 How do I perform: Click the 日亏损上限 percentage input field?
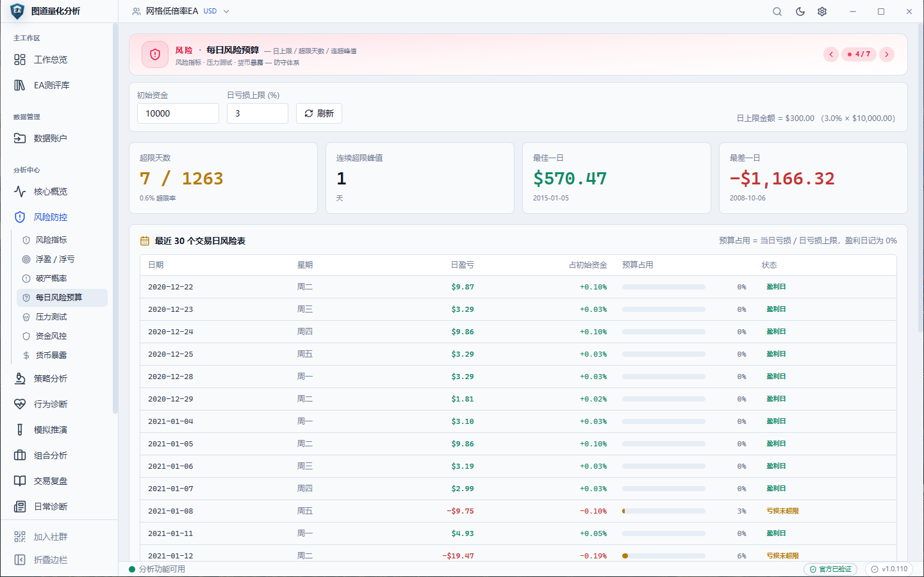pyautogui.click(x=258, y=113)
